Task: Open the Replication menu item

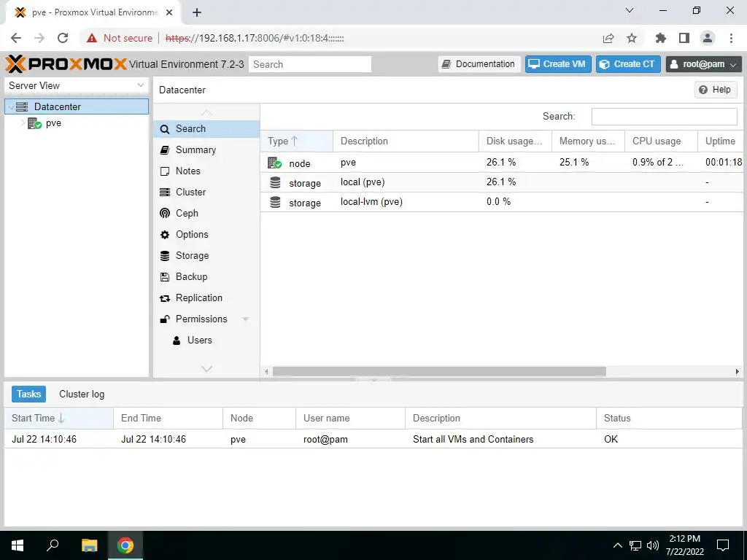Action: 206,298
